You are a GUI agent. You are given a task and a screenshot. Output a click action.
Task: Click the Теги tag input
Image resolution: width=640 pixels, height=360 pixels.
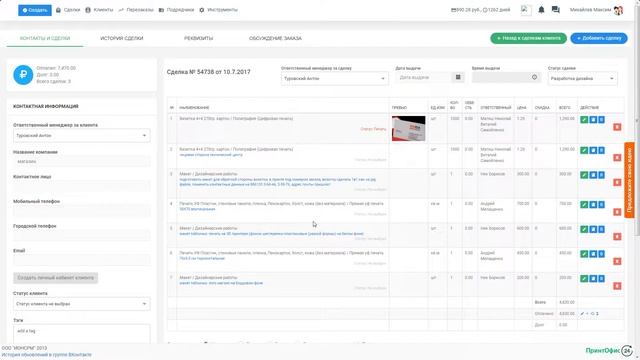pos(82,333)
